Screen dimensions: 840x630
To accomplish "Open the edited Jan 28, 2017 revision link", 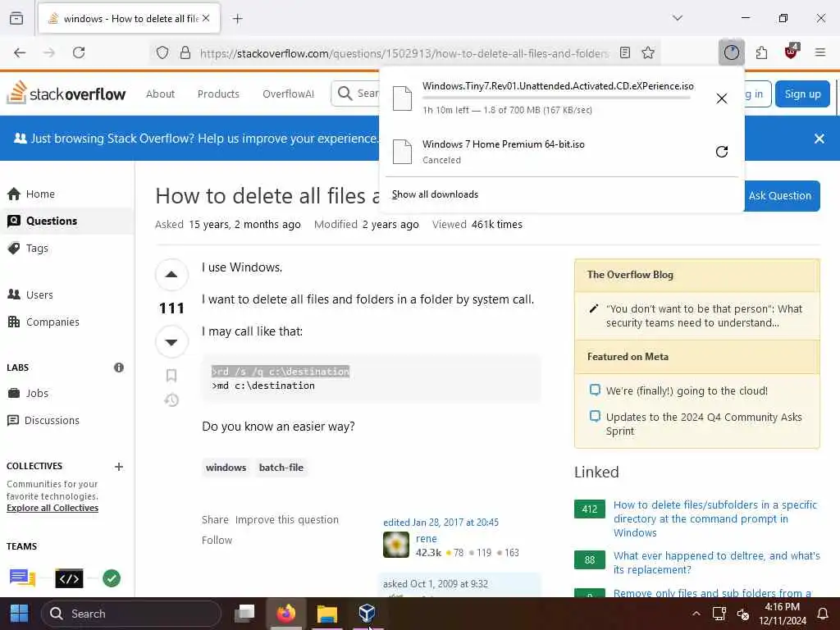I will [x=441, y=523].
